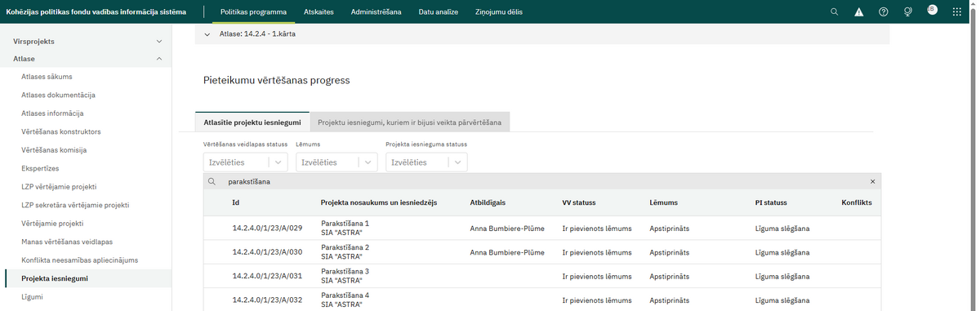
Task: Open the search icon in top bar
Action: pyautogui.click(x=834, y=12)
